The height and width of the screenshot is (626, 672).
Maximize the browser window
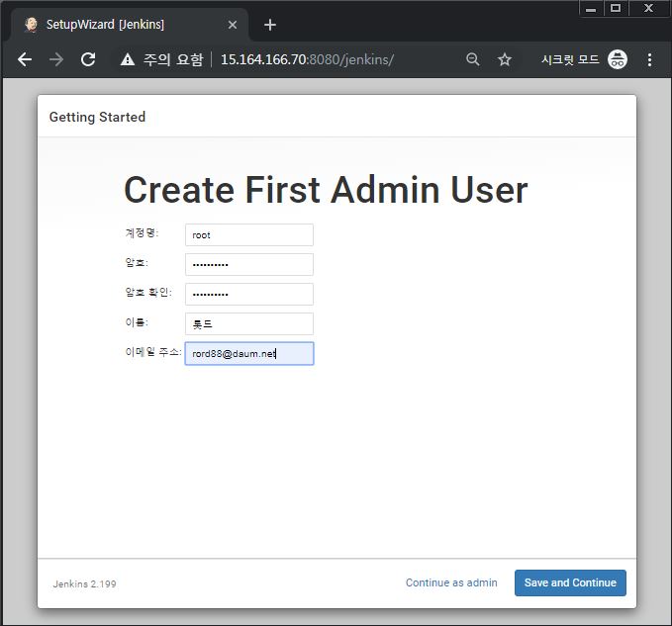(616, 8)
